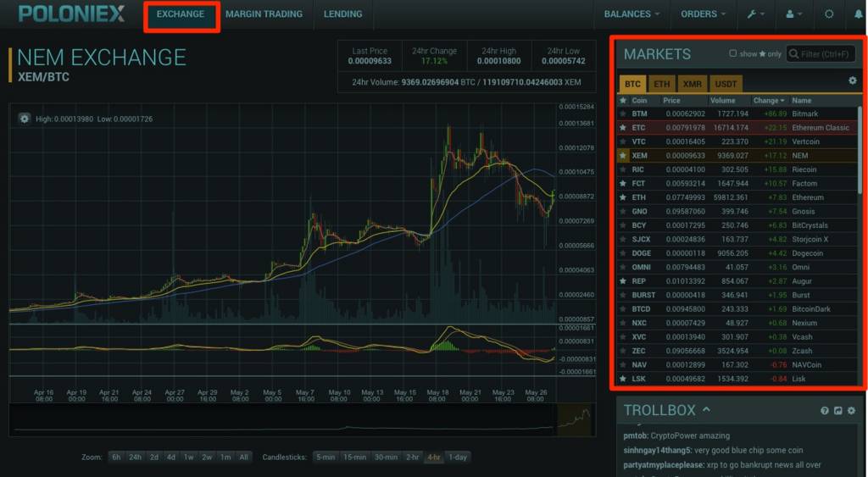Star the GNO market row
This screenshot has height=477, width=868.
(623, 211)
